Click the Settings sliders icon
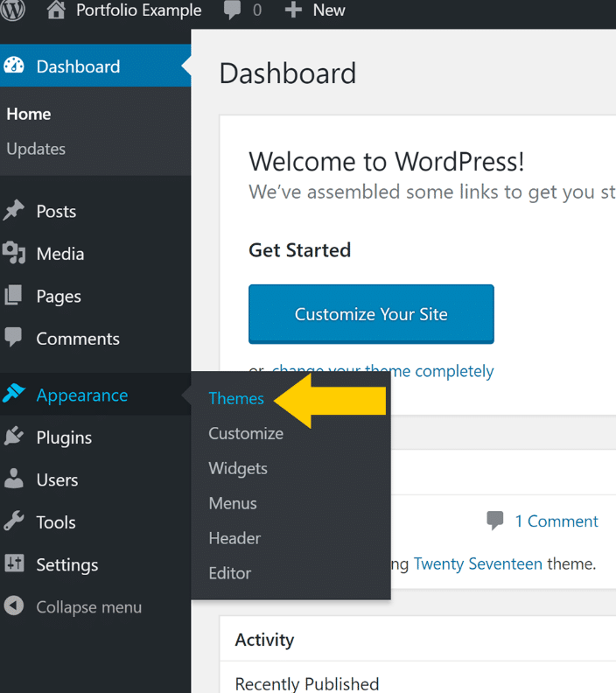The width and height of the screenshot is (616, 693). [14, 563]
